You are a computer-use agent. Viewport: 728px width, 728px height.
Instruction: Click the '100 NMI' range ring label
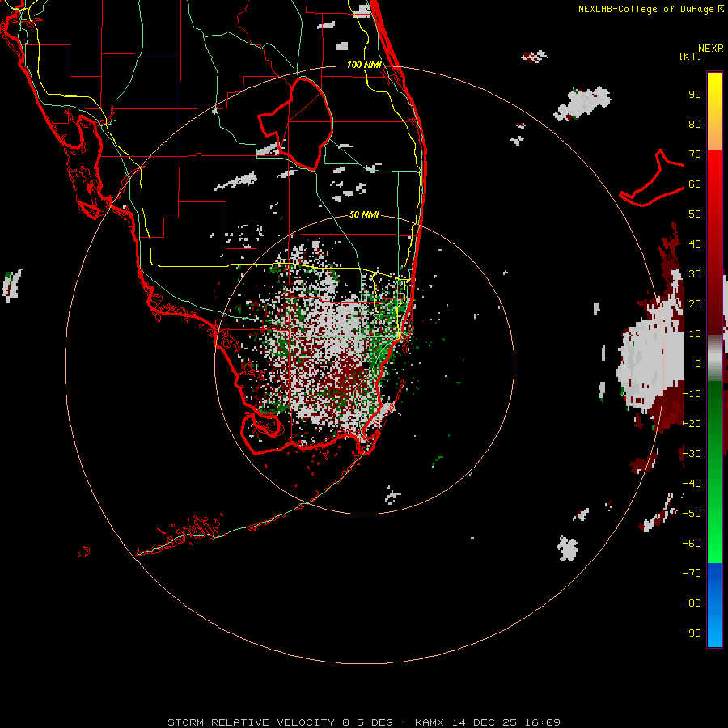click(364, 65)
